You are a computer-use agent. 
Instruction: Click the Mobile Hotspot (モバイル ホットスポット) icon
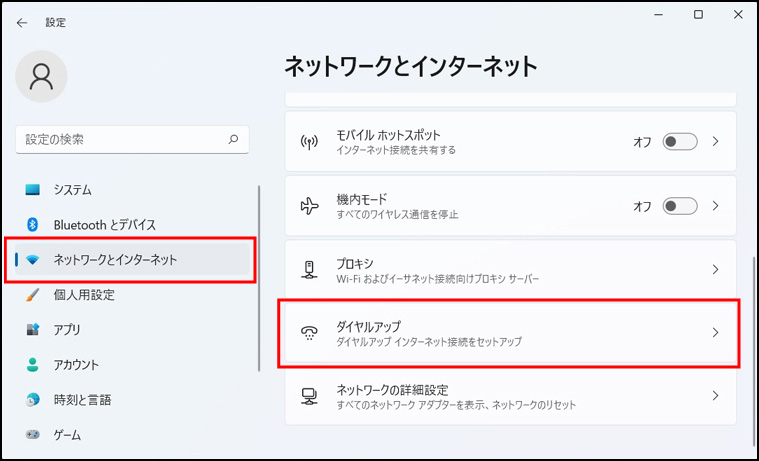tap(309, 142)
